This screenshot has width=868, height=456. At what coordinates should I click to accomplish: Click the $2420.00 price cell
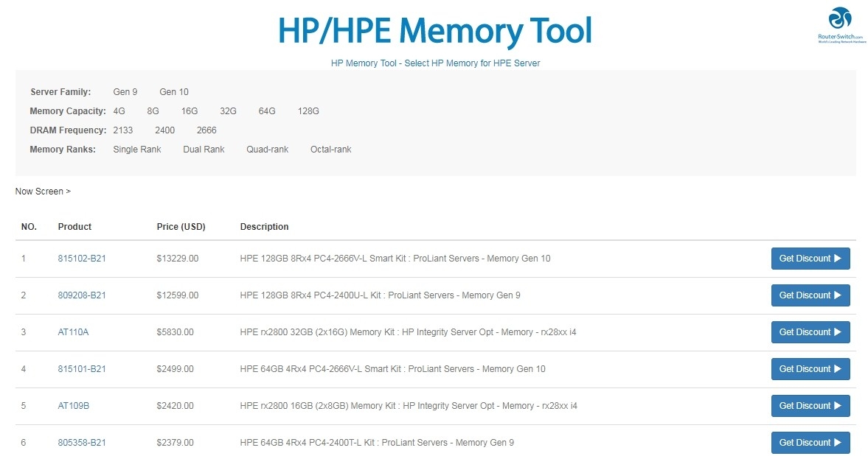175,406
